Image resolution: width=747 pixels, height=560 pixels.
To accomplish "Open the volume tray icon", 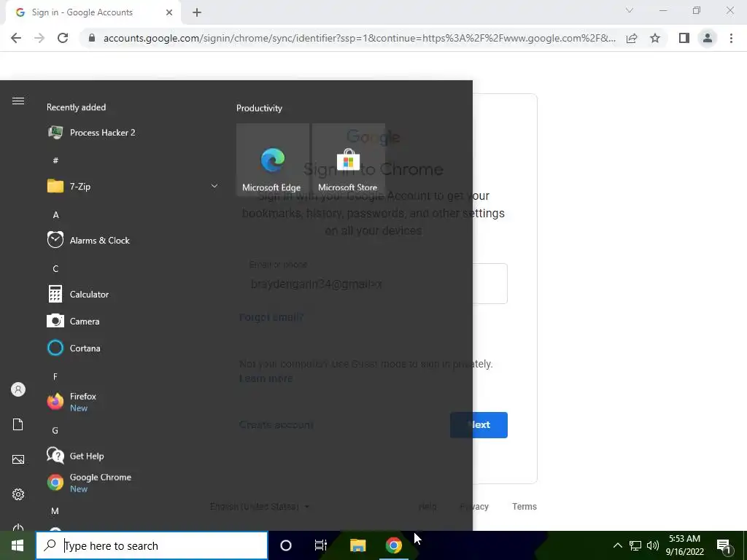I will point(653,545).
